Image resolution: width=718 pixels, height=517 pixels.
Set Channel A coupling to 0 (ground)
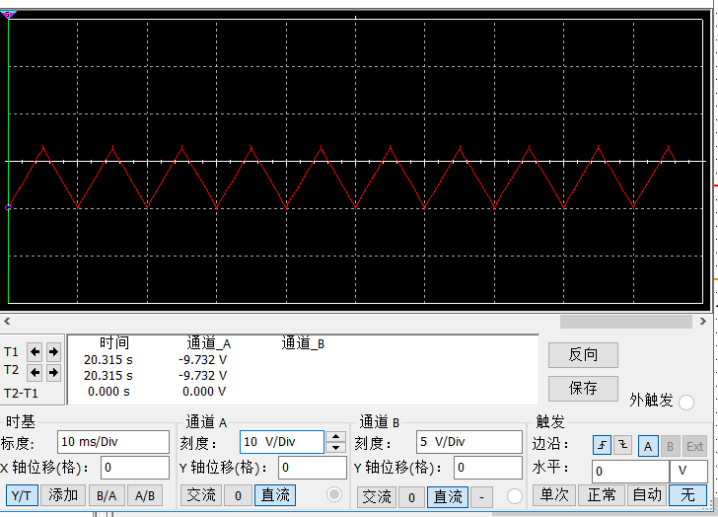tap(238, 495)
